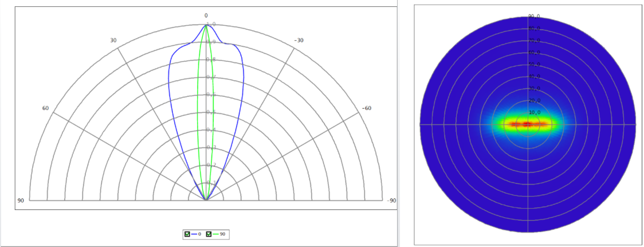Click the blue line sample in legend

point(194,234)
